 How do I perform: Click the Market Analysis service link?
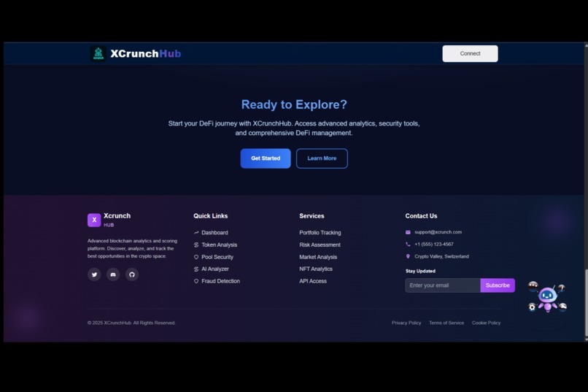click(318, 257)
